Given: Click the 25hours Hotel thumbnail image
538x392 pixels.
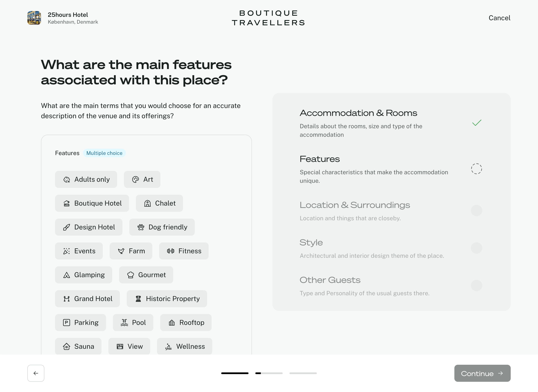Looking at the screenshot, I should point(34,18).
